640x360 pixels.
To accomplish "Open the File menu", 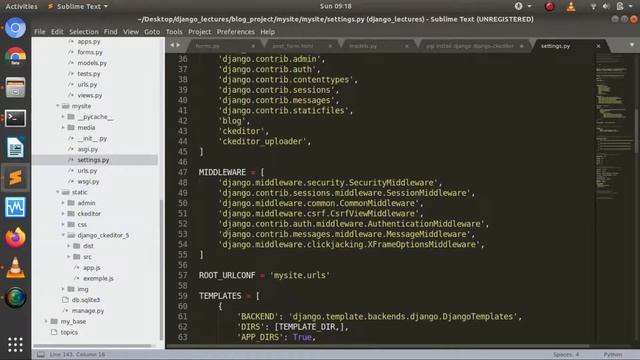I will [x=40, y=32].
